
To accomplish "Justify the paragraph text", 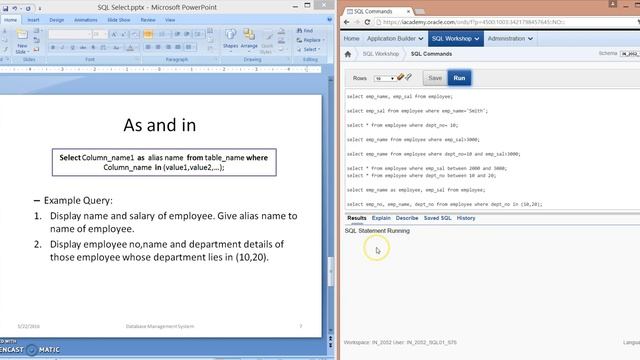I will point(178,47).
